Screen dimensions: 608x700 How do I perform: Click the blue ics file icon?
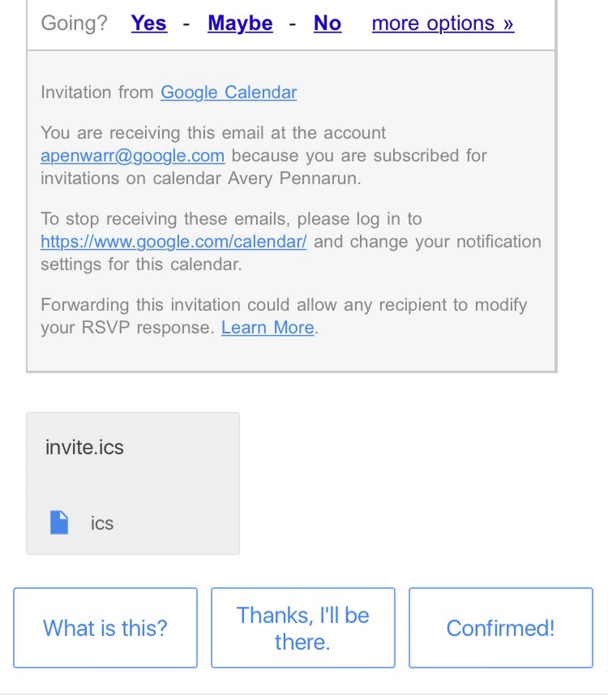(59, 523)
